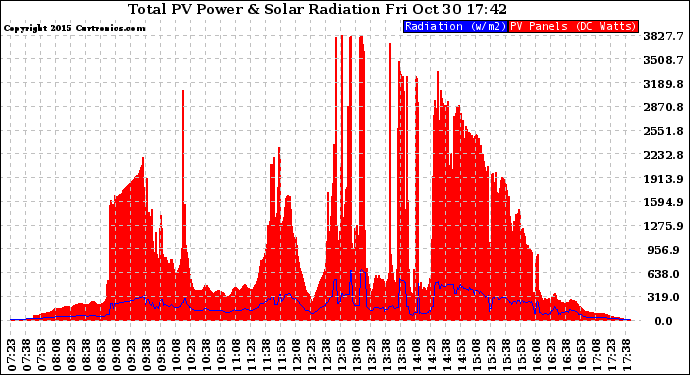Click the y-axis value 1594.9
This screenshot has width=690, height=375.
pos(664,202)
